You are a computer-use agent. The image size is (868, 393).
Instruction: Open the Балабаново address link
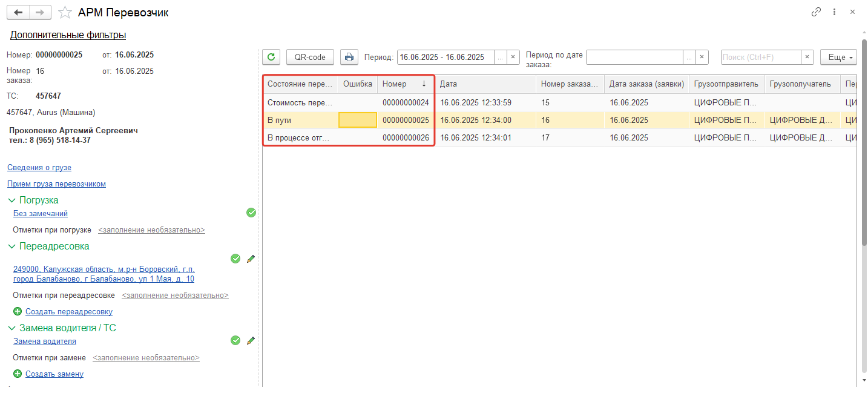[x=104, y=274]
